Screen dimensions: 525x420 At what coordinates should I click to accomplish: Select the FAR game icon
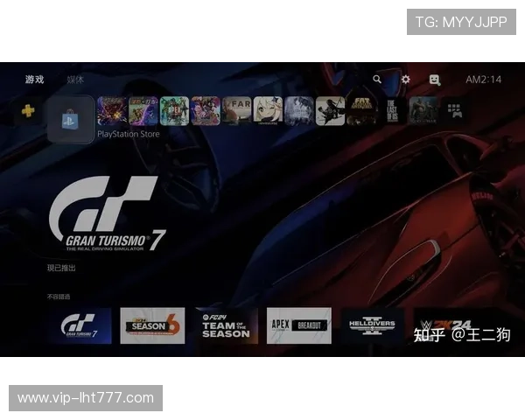[236, 110]
